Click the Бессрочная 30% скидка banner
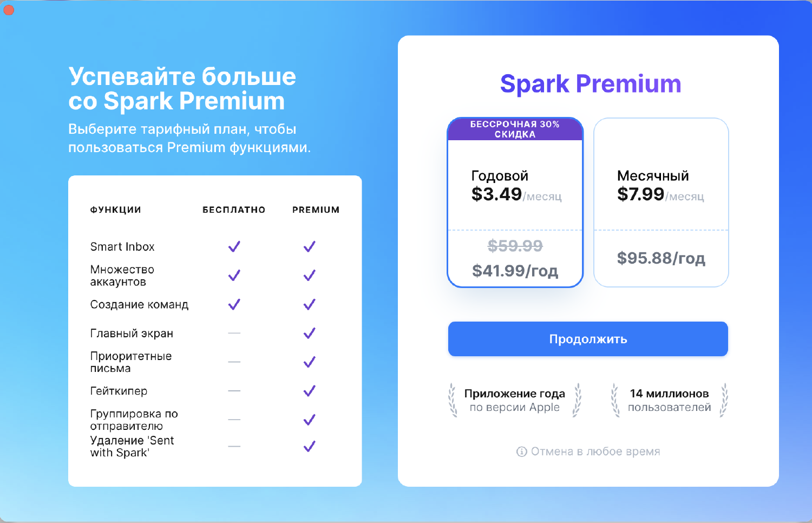This screenshot has height=523, width=812. (515, 129)
